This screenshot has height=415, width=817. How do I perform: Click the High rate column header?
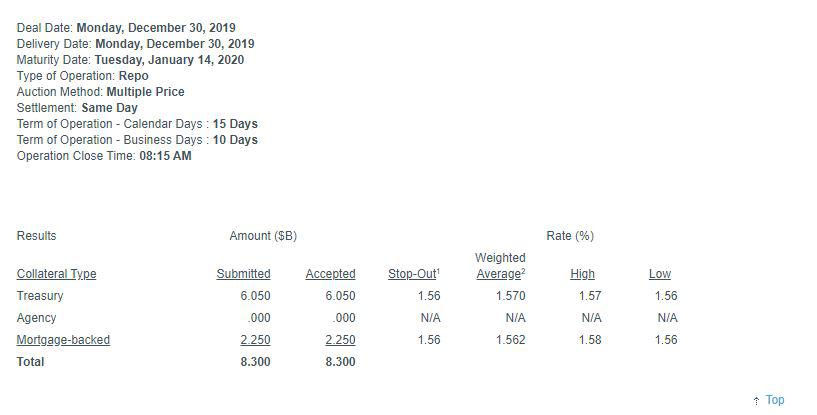pos(582,274)
